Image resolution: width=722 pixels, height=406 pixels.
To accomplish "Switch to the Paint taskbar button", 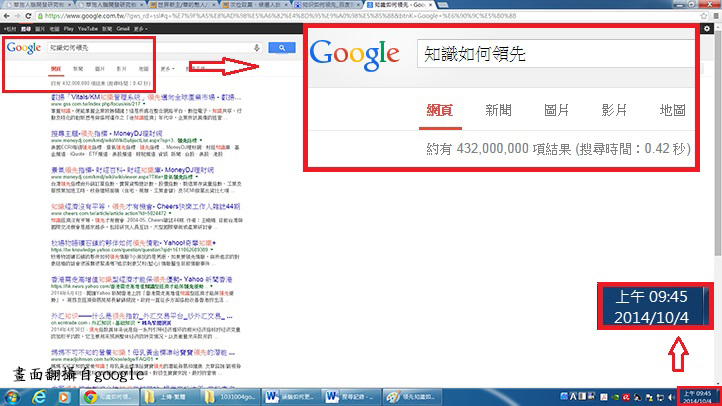I will click(x=412, y=397).
